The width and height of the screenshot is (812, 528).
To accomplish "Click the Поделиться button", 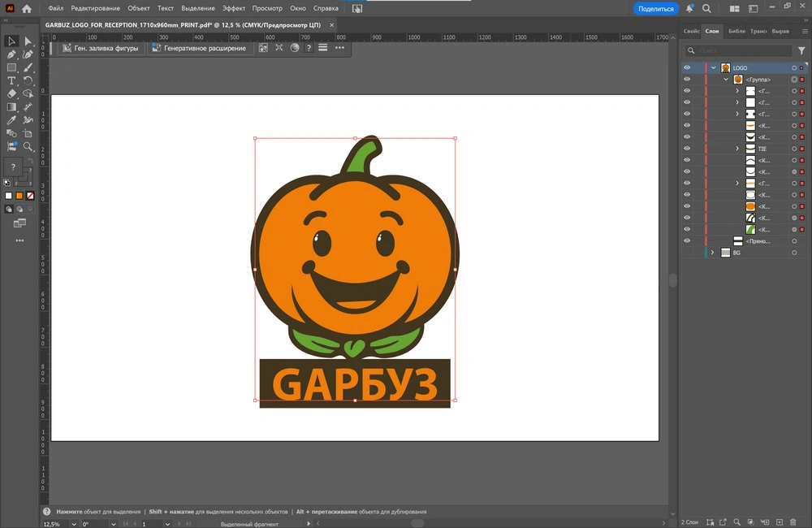I will (655, 8).
